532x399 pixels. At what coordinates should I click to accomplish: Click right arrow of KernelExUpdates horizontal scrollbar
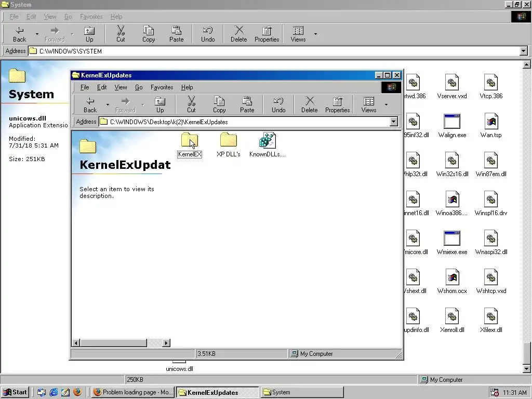pyautogui.click(x=166, y=343)
